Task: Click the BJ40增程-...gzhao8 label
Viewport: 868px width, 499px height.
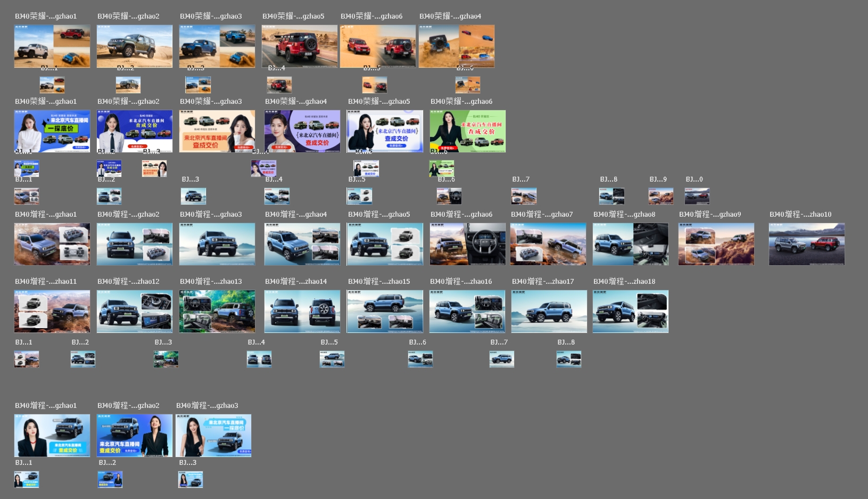Action: 624,215
